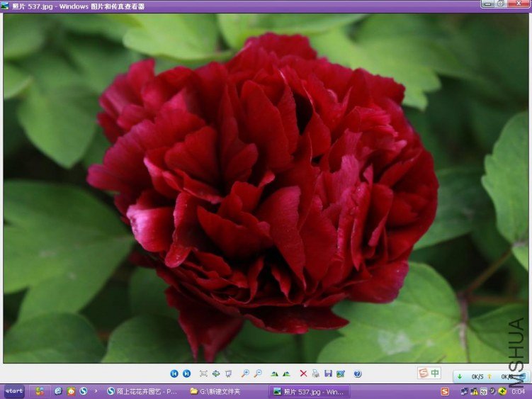
Task: Expand hidden quick launch icons chevron
Action: click(96, 390)
